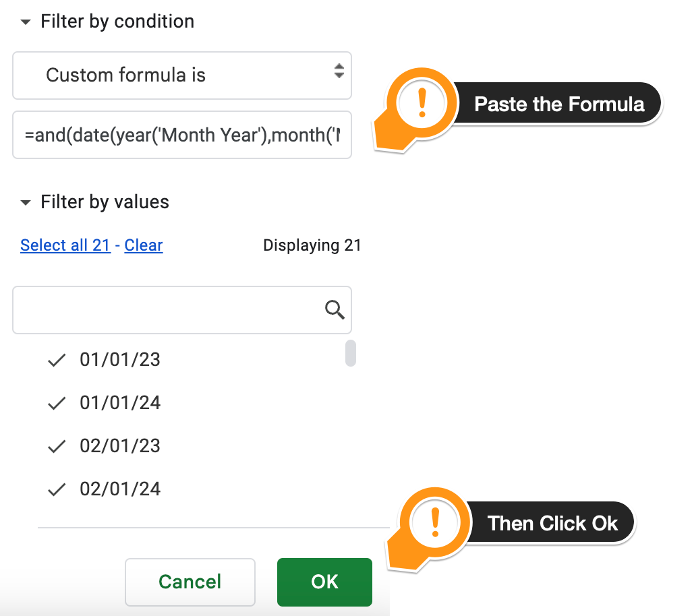Click the values list scrollbar handle
This screenshot has height=616, width=692.
pyautogui.click(x=351, y=353)
